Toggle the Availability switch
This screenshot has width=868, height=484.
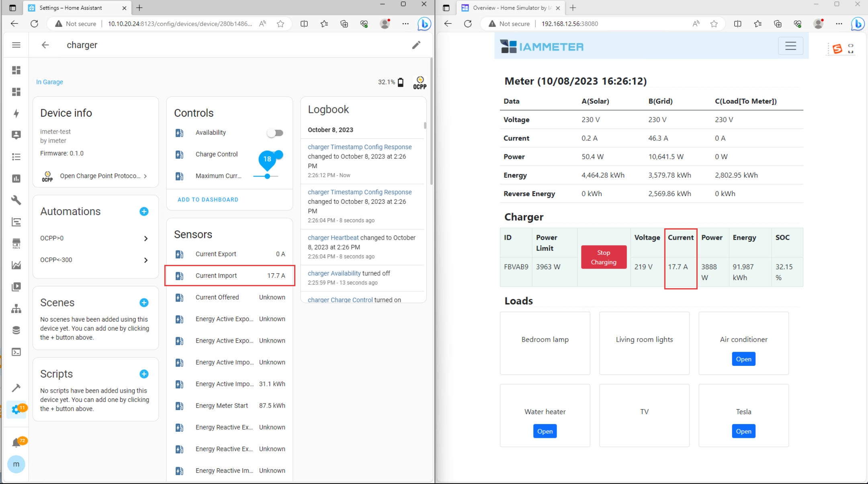coord(275,133)
